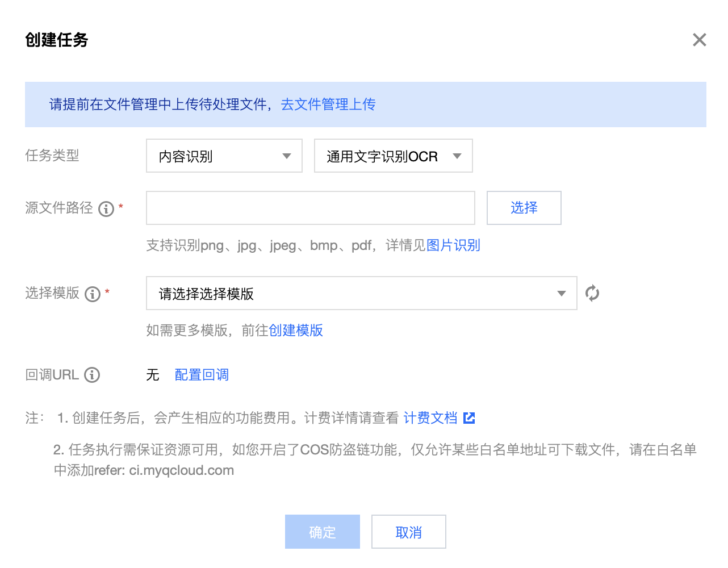Click the 选择 button for source file
Image resolution: width=728 pixels, height=568 pixels.
[524, 208]
